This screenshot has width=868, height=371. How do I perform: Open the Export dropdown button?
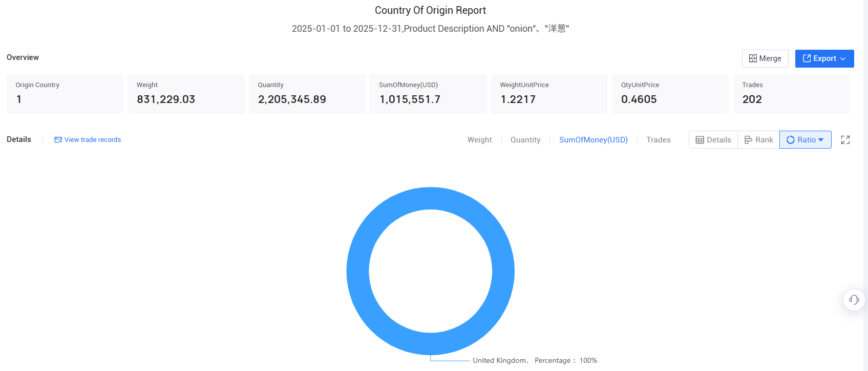[824, 58]
